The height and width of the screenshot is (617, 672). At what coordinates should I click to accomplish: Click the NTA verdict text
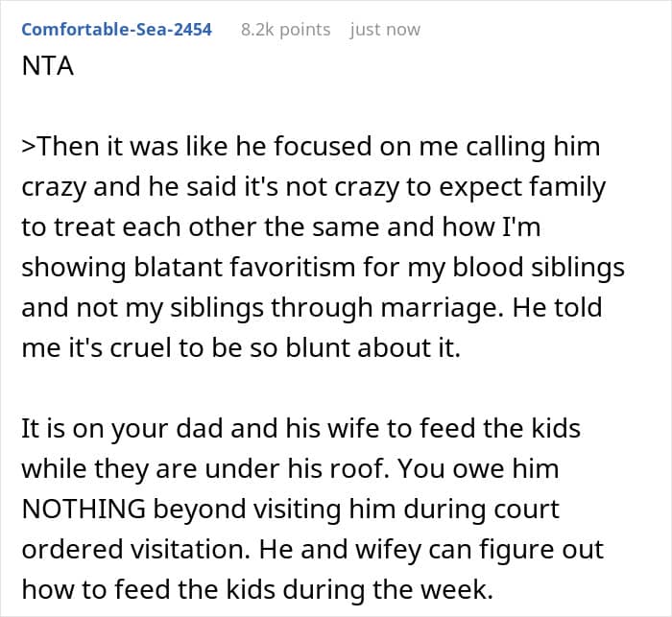pyautogui.click(x=48, y=71)
